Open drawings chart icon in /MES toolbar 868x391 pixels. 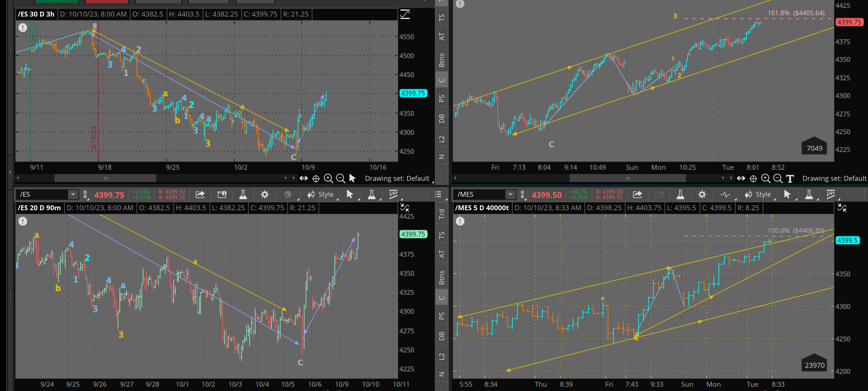pyautogui.click(x=830, y=194)
